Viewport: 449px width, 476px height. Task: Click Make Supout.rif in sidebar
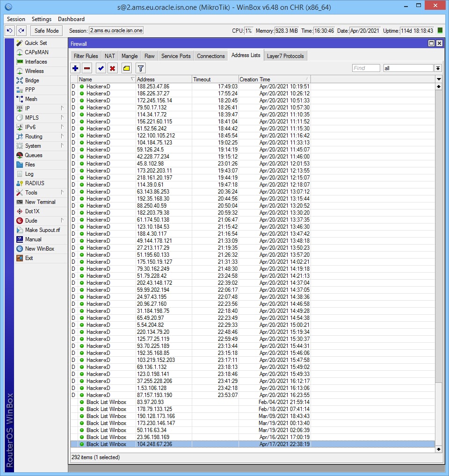pyautogui.click(x=41, y=230)
